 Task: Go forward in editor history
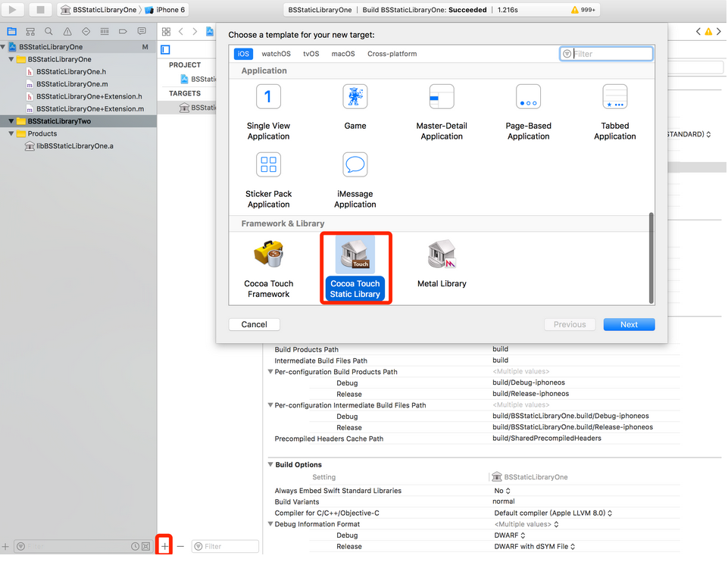195,32
